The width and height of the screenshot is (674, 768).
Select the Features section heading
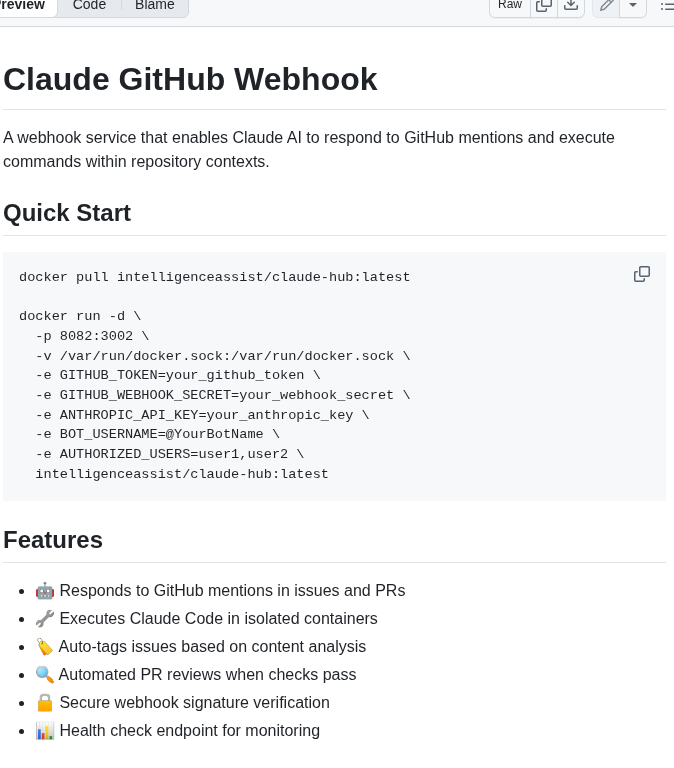pos(53,540)
